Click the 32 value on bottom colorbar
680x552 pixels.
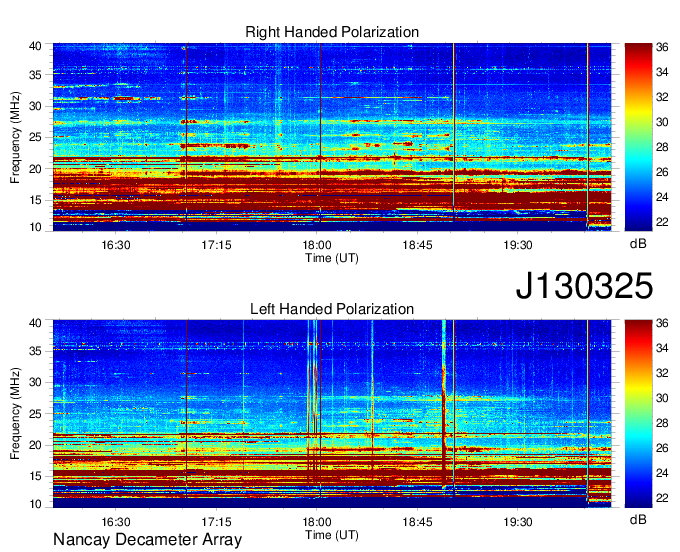[662, 373]
